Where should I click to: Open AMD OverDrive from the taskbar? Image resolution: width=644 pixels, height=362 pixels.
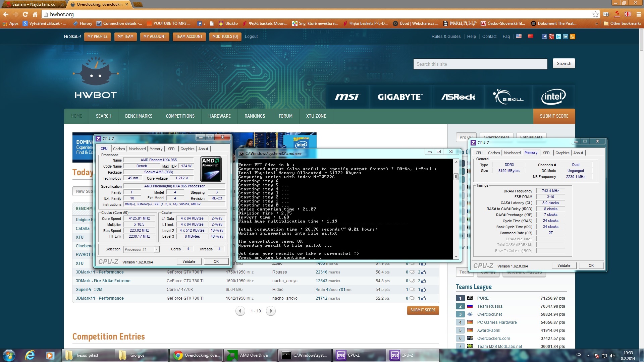click(x=250, y=355)
